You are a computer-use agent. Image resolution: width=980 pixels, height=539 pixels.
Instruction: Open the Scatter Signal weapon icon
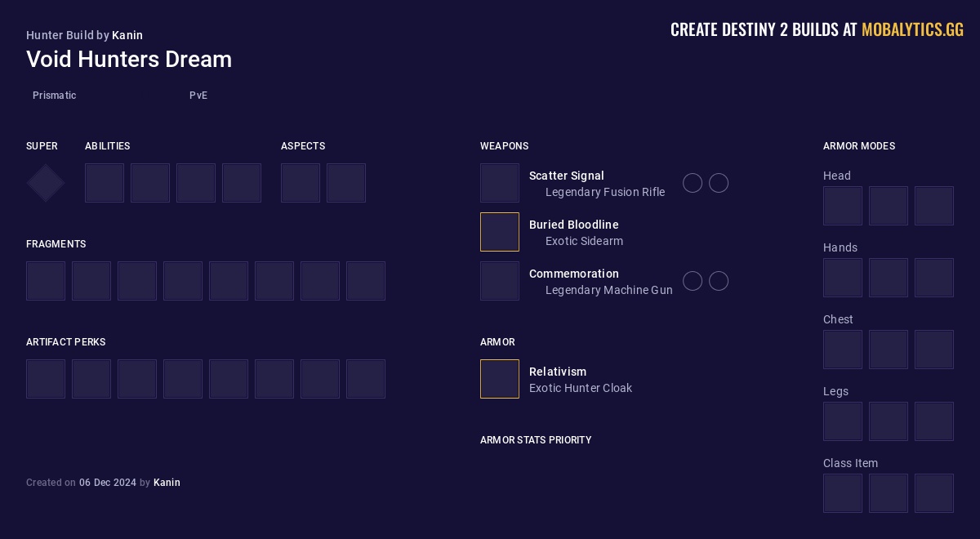pyautogui.click(x=500, y=183)
